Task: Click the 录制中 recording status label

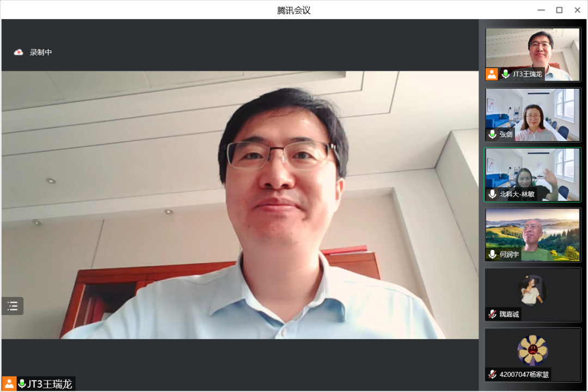Action: click(x=41, y=52)
